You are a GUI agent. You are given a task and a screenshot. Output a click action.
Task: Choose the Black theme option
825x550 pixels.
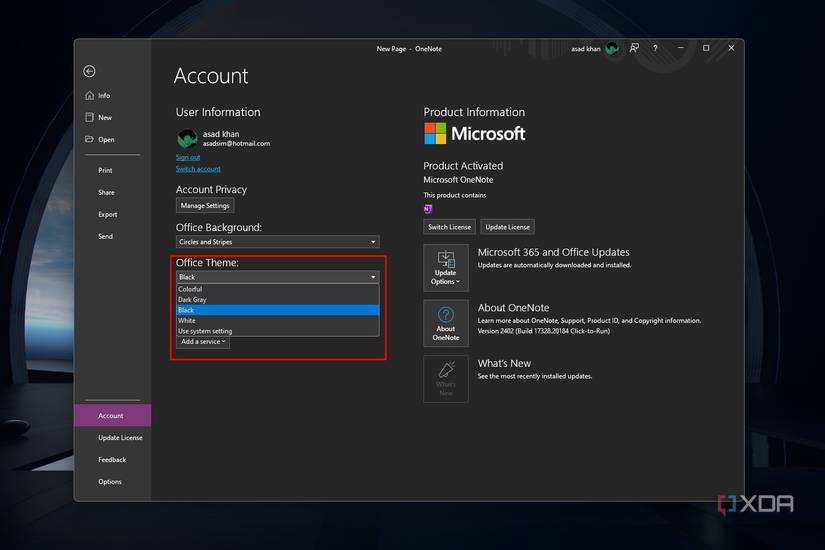click(277, 310)
